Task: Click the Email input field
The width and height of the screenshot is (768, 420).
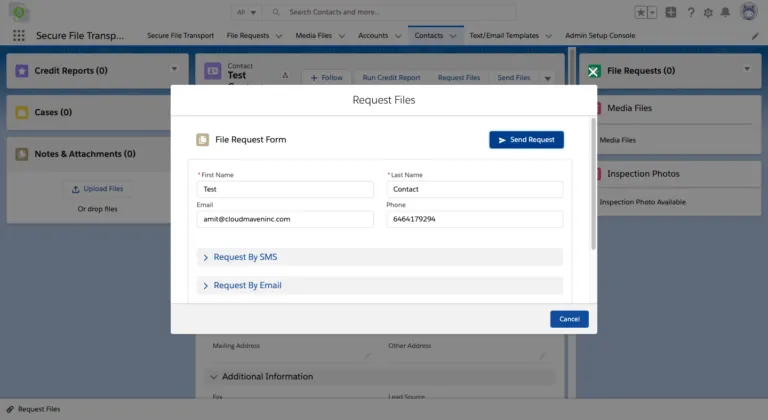Action: [x=285, y=219]
